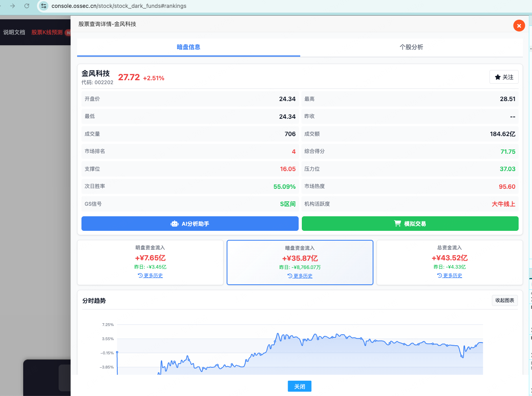
Task: Click the 最高 value 28.51
Action: click(508, 99)
